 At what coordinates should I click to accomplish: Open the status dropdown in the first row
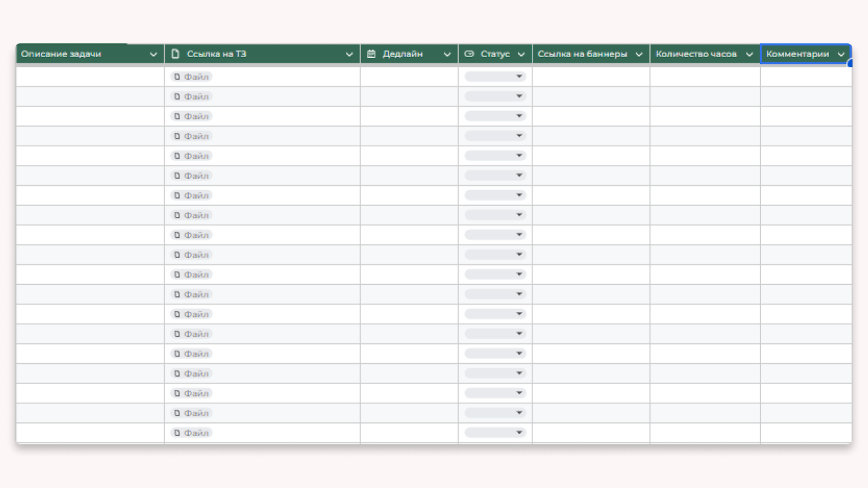coord(495,76)
